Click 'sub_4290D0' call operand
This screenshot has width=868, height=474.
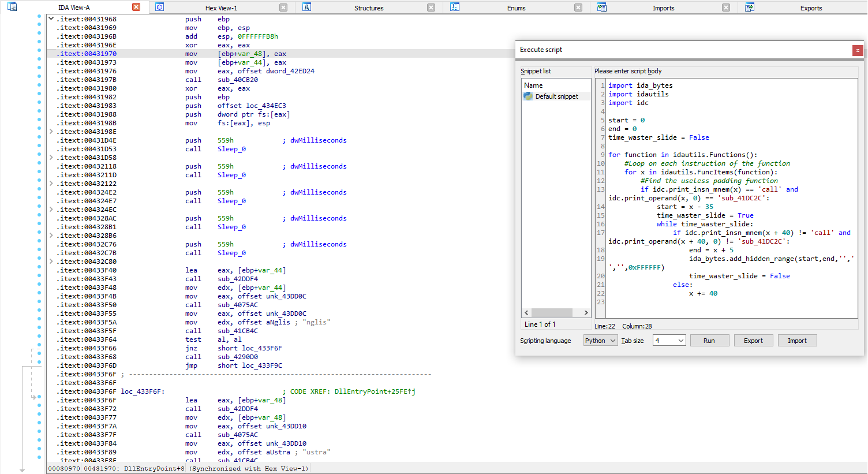(x=237, y=357)
